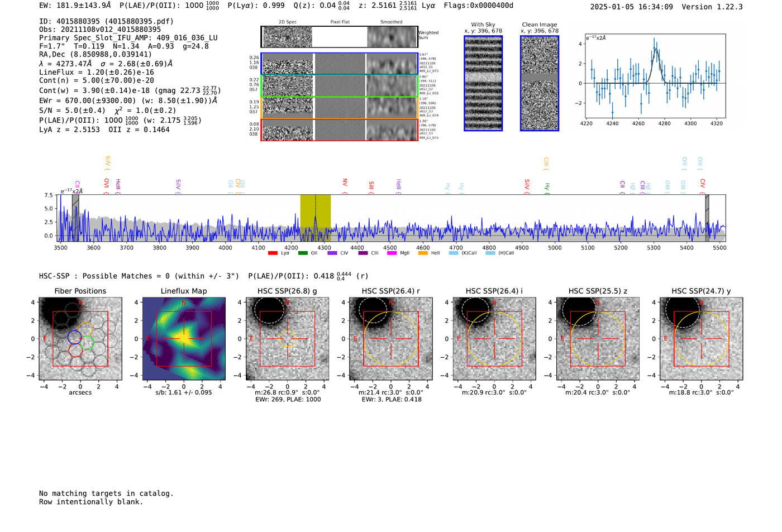Click the green fiber circle in Fiber Positions
The width and height of the screenshot is (782, 532).
coord(87,343)
